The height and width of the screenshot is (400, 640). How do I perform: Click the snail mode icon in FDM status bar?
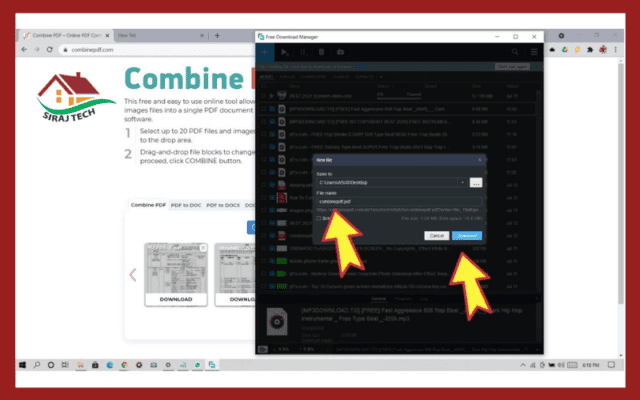pos(263,349)
